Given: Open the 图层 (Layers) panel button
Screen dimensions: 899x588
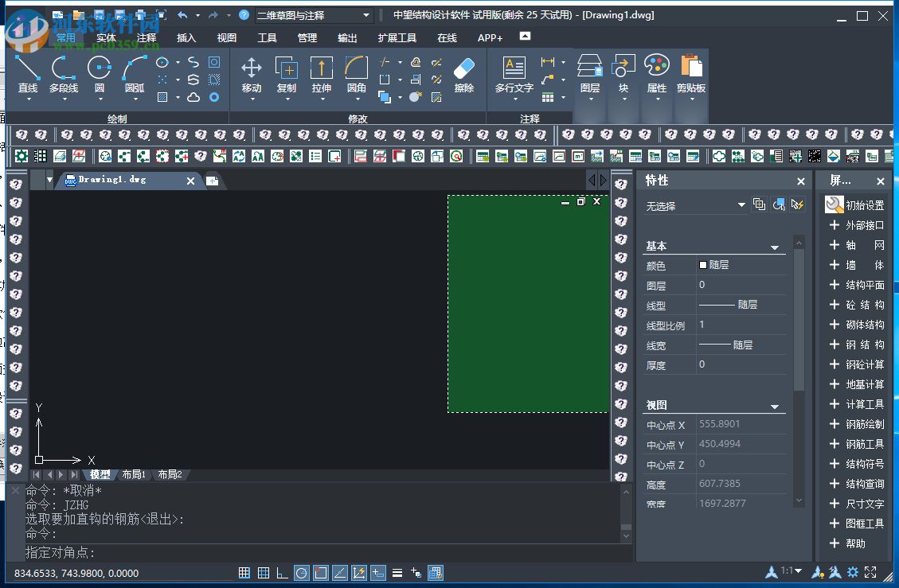Looking at the screenshot, I should [x=589, y=76].
